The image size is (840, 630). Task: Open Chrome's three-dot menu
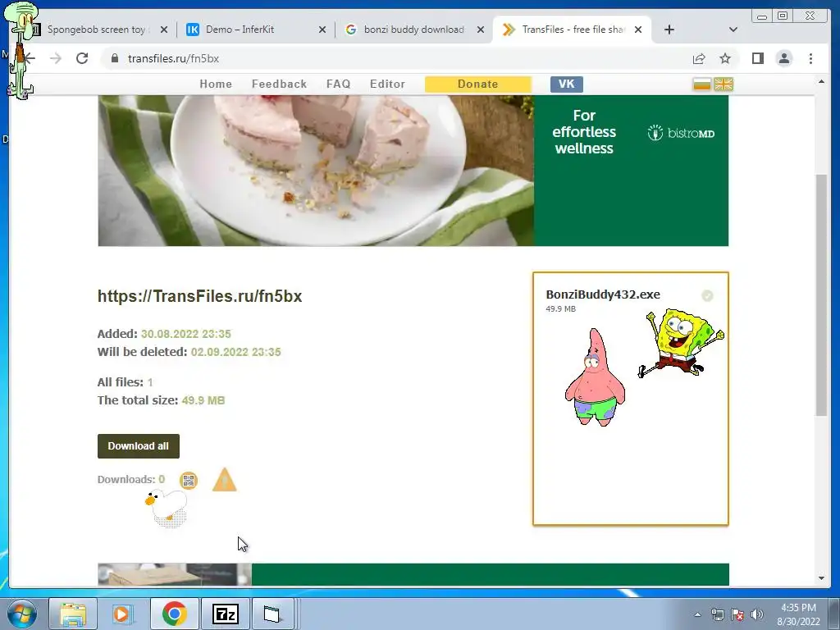tap(810, 58)
